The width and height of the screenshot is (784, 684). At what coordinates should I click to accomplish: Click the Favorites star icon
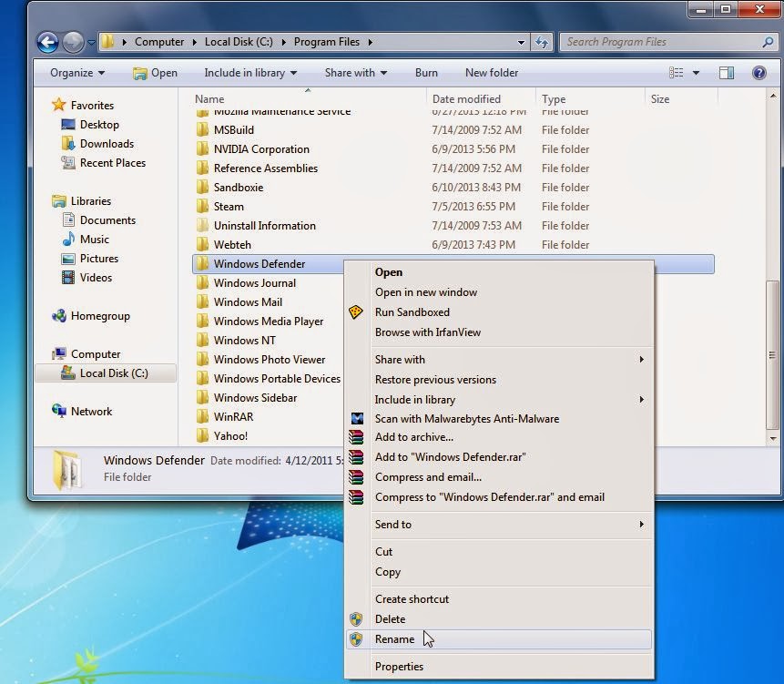pyautogui.click(x=58, y=105)
